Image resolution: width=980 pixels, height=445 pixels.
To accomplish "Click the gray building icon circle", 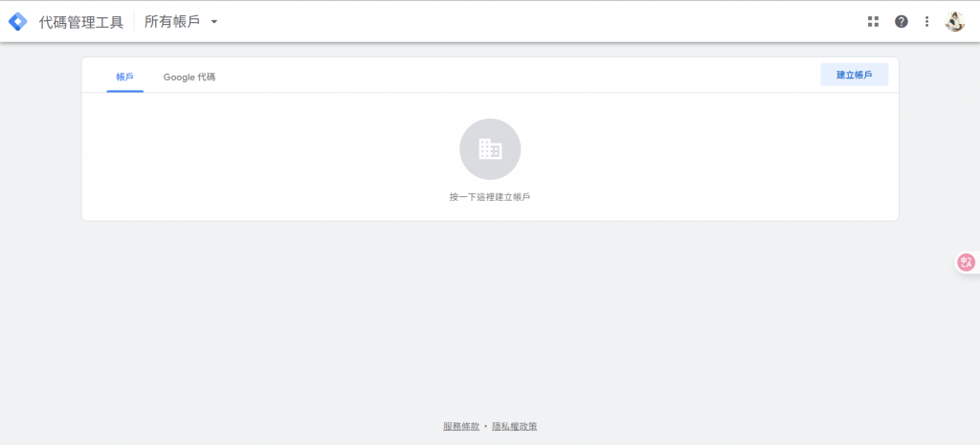I will point(490,149).
